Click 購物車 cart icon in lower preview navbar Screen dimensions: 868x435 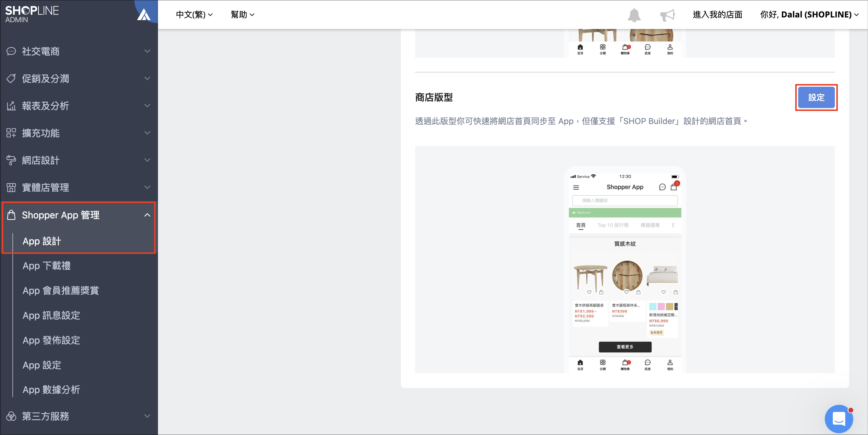tap(625, 362)
